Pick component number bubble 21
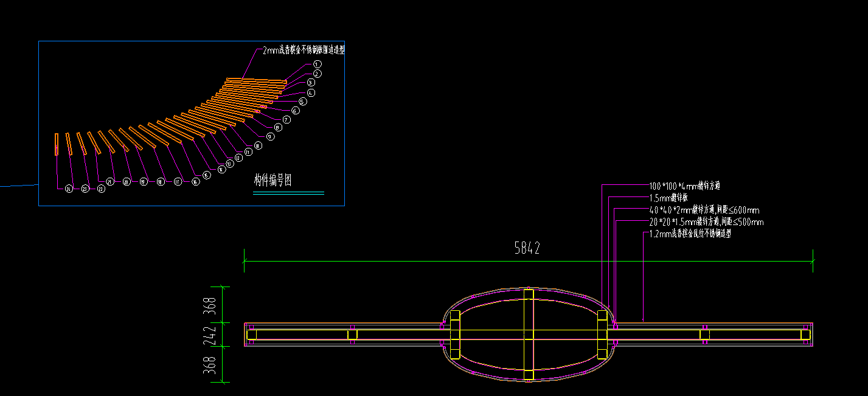 coord(110,181)
